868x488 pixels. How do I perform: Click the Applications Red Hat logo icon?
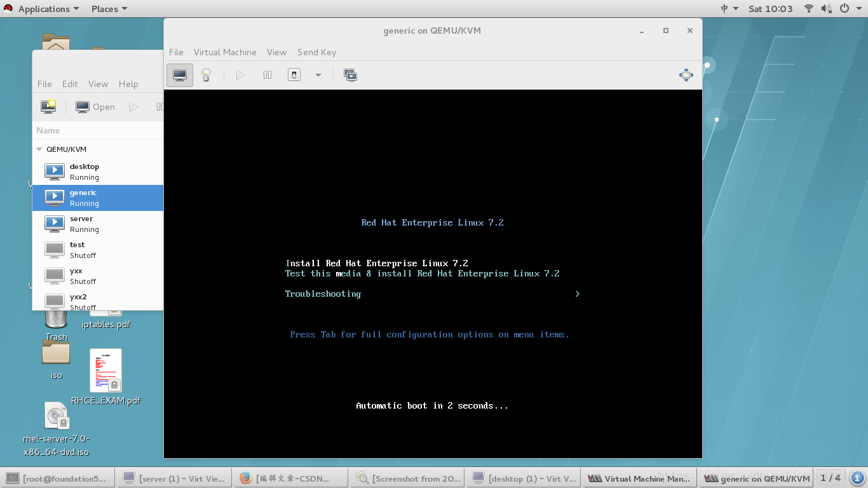(9, 9)
